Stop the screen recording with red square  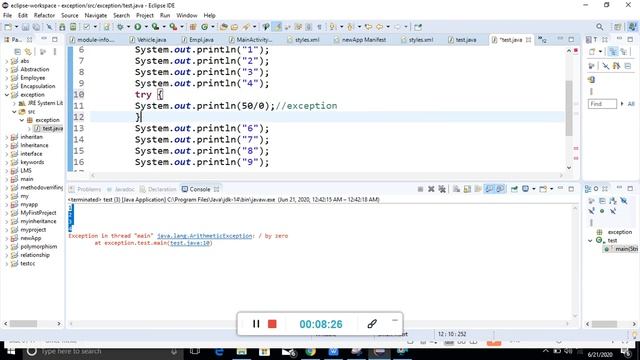click(x=272, y=324)
